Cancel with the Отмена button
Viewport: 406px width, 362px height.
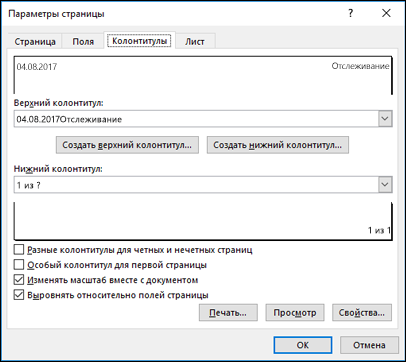coord(369,345)
